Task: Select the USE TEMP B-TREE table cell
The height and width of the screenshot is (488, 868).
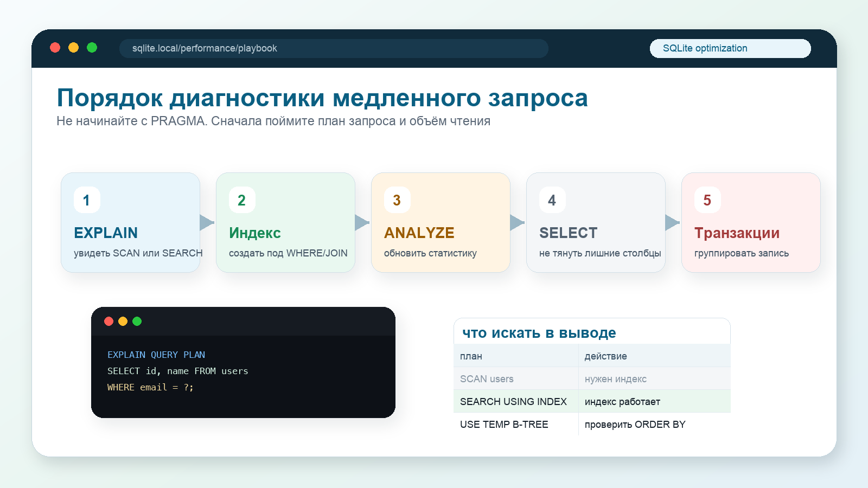Action: tap(516, 424)
